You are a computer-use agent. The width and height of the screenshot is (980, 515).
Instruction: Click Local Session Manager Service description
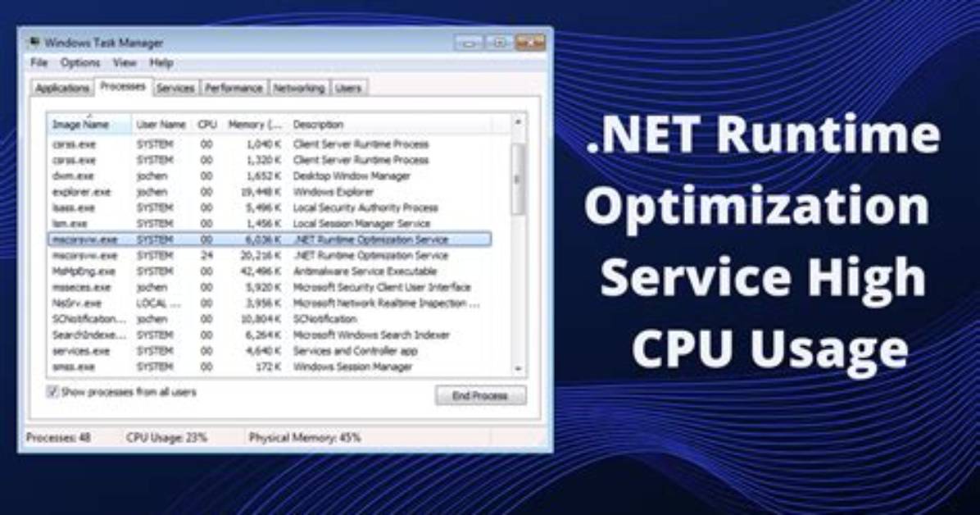pyautogui.click(x=361, y=223)
